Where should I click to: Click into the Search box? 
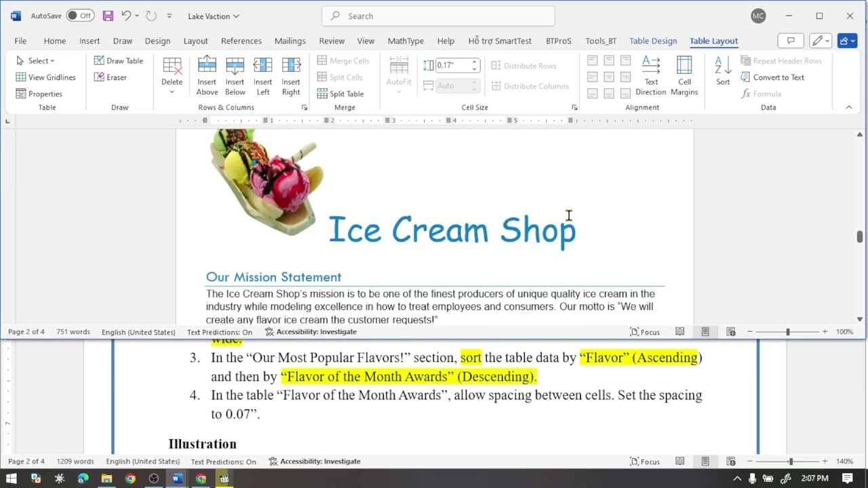439,16
